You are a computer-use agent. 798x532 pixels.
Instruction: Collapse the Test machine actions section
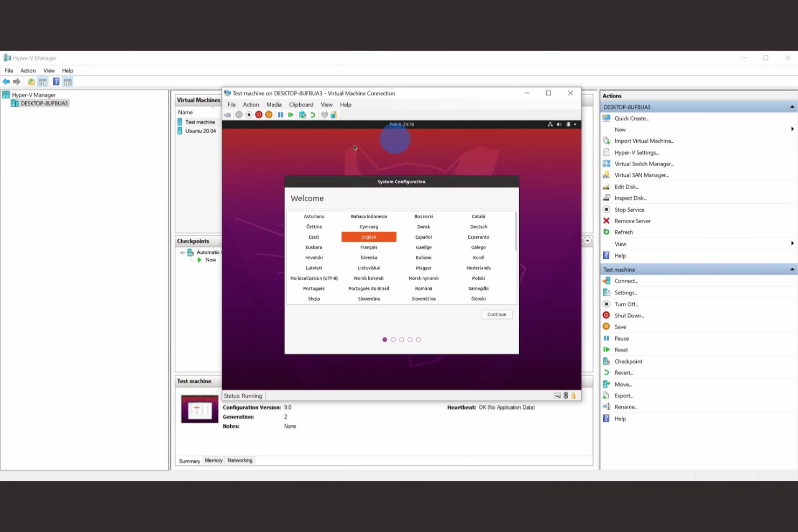[792, 270]
